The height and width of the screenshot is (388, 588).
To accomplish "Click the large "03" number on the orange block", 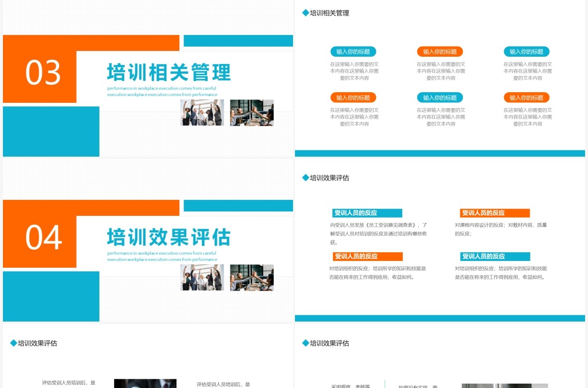I will (x=43, y=73).
